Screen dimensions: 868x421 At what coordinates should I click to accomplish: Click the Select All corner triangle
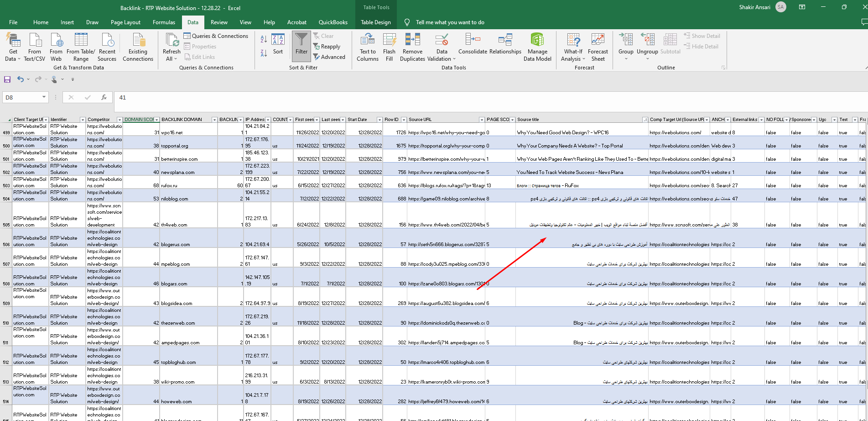6,120
